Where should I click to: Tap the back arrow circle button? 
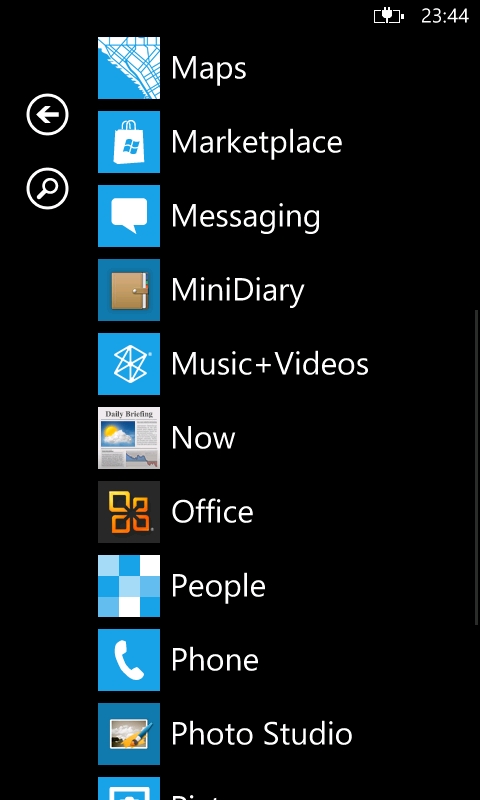[47, 114]
